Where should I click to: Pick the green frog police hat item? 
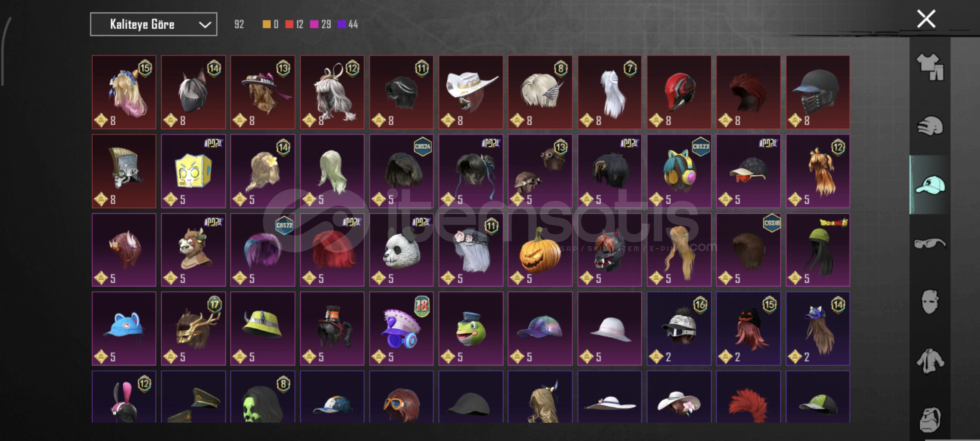click(x=471, y=329)
